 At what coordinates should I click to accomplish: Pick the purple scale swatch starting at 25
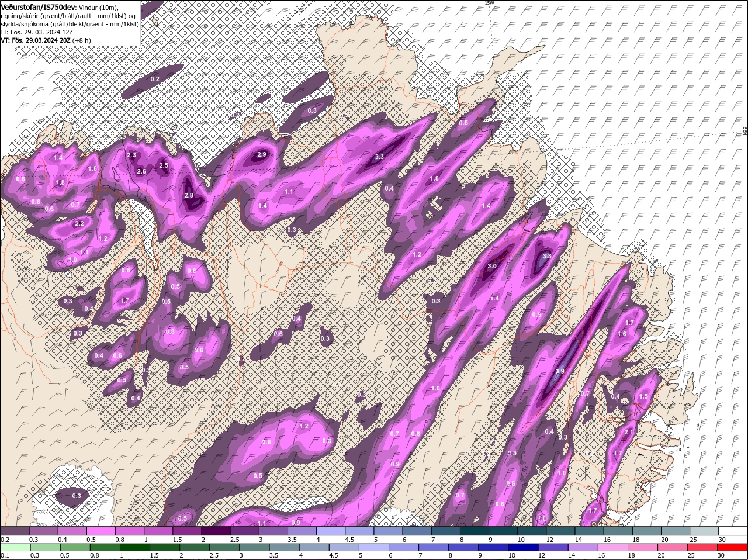tap(704, 531)
